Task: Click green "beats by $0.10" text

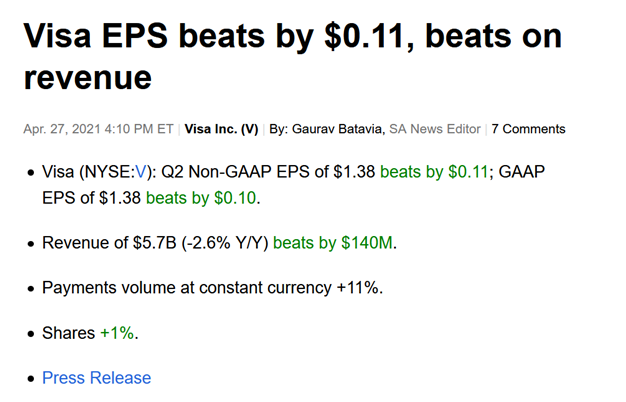Action: pyautogui.click(x=202, y=198)
